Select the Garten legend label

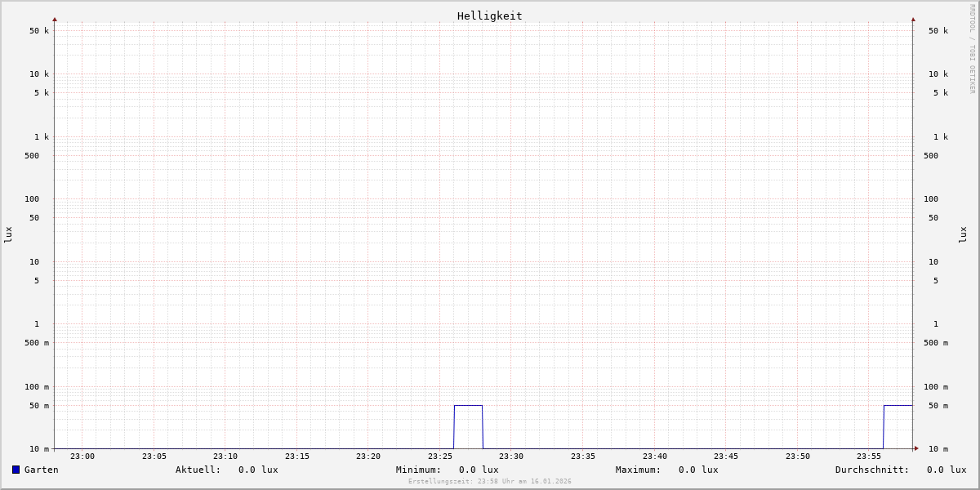(42, 470)
